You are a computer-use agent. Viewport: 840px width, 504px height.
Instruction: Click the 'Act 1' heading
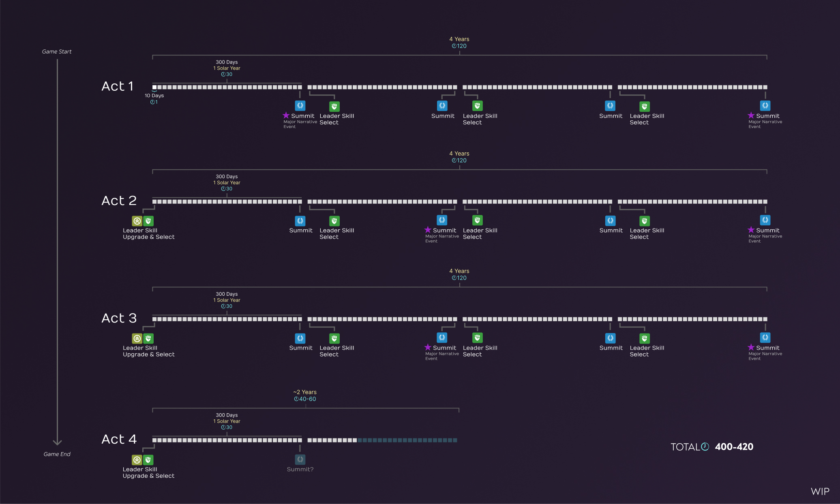[118, 86]
